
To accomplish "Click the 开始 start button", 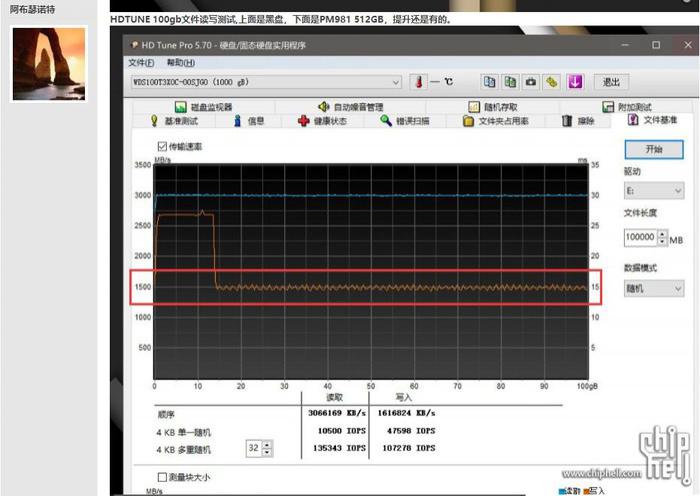I will click(x=654, y=150).
